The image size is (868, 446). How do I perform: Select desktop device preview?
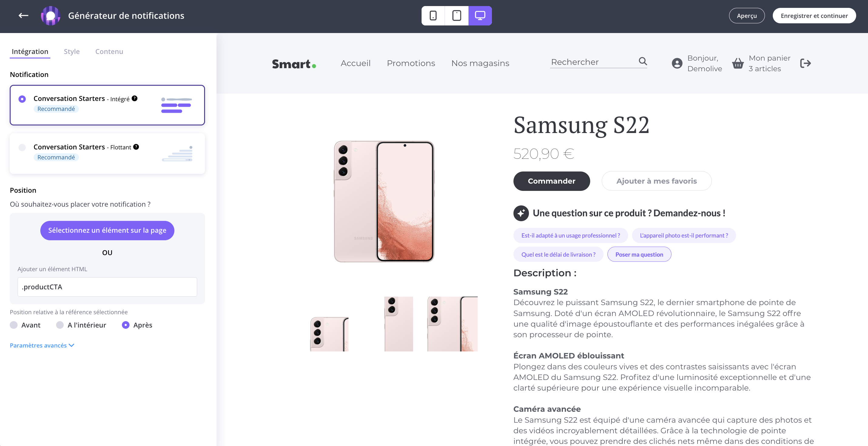pos(480,15)
